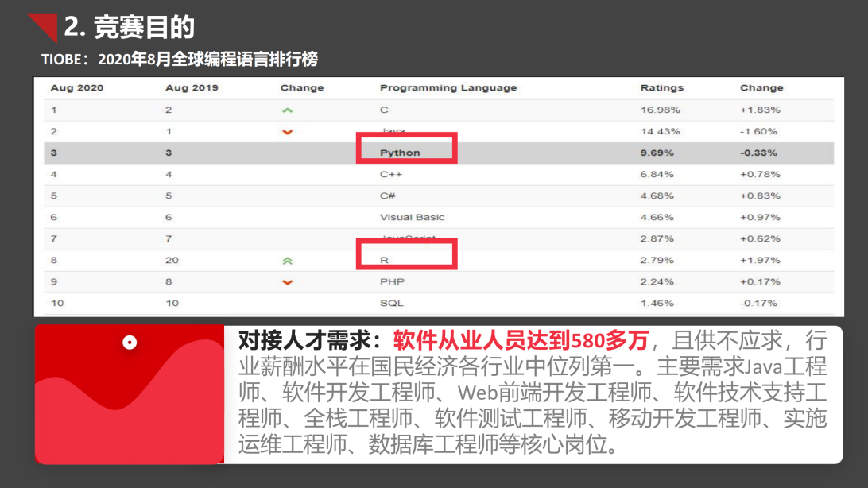Click the rating "6.84%"
Viewport: 868px width, 488px height.
pyautogui.click(x=657, y=174)
